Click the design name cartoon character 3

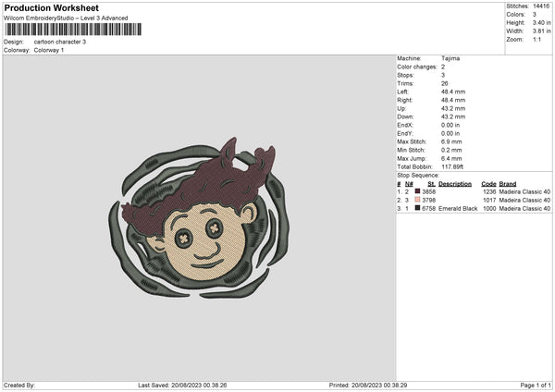[x=60, y=42]
